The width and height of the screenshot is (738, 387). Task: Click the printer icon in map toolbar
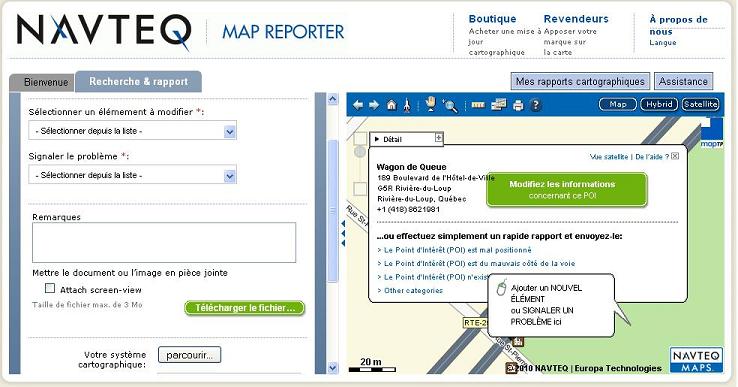(518, 105)
